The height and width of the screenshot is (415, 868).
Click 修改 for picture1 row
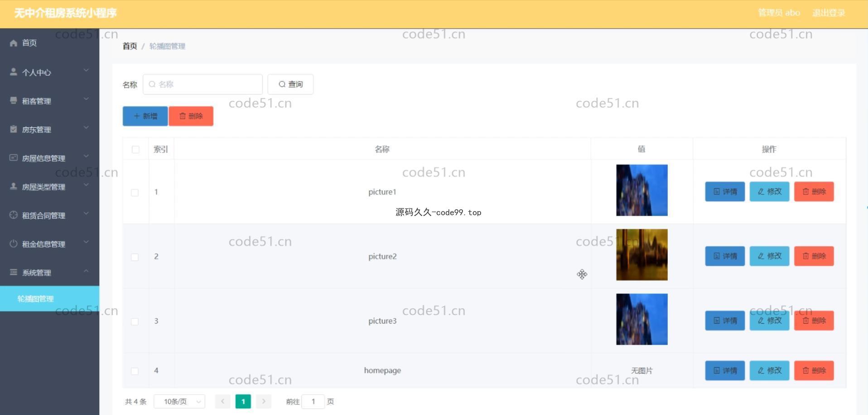point(769,192)
